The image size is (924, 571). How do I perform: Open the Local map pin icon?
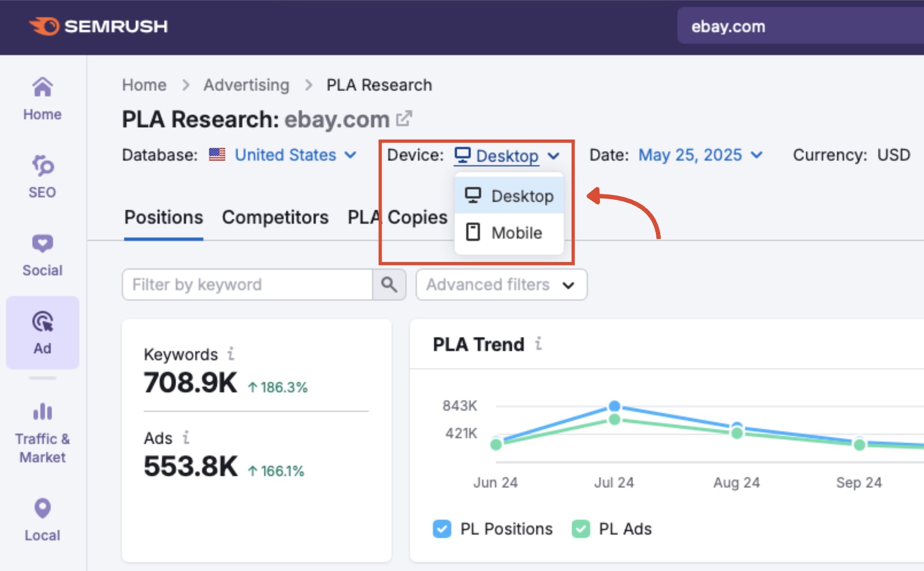[42, 509]
